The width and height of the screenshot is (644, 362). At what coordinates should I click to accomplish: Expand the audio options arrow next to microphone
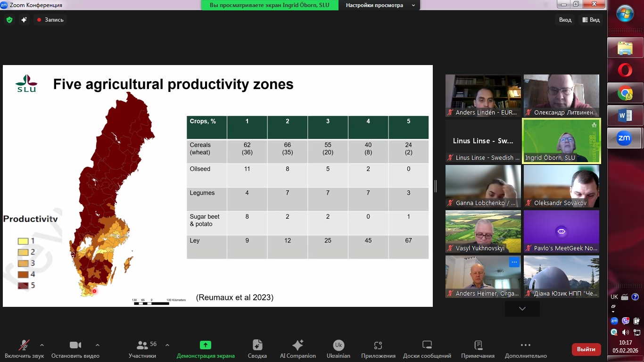(x=42, y=345)
